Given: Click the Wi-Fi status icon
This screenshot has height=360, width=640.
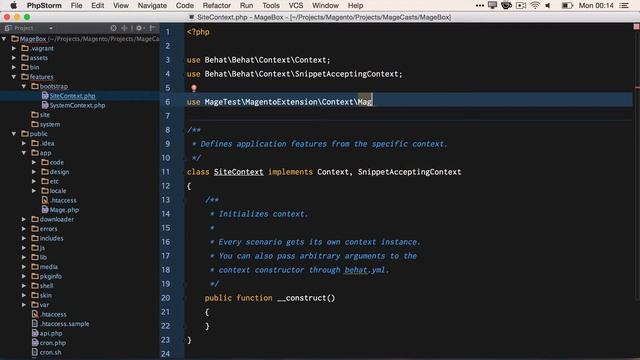Looking at the screenshot, I should click(x=535, y=5).
